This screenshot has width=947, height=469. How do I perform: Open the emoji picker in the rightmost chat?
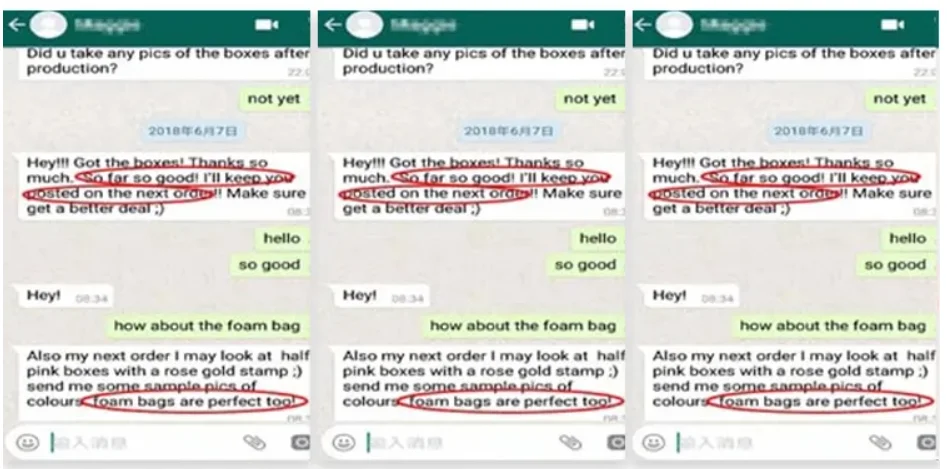pyautogui.click(x=653, y=442)
